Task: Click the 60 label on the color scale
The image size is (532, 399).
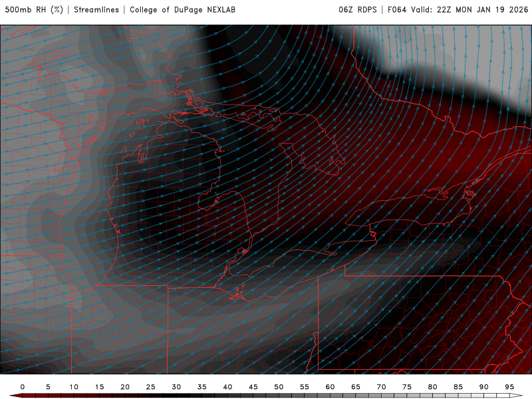Action: click(x=330, y=387)
